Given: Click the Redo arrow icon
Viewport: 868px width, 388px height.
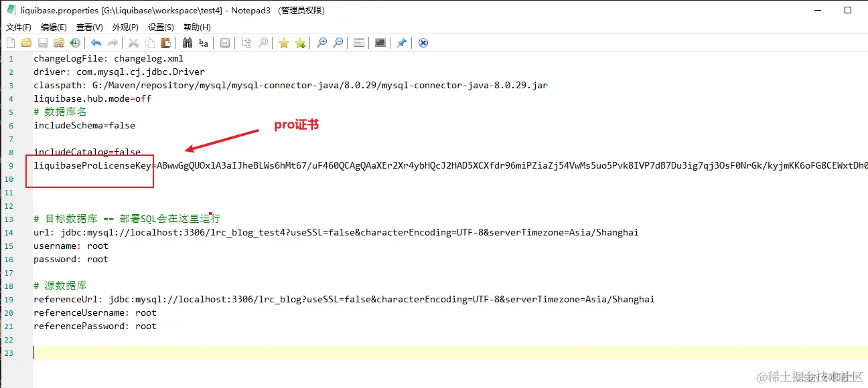Looking at the screenshot, I should pos(113,43).
